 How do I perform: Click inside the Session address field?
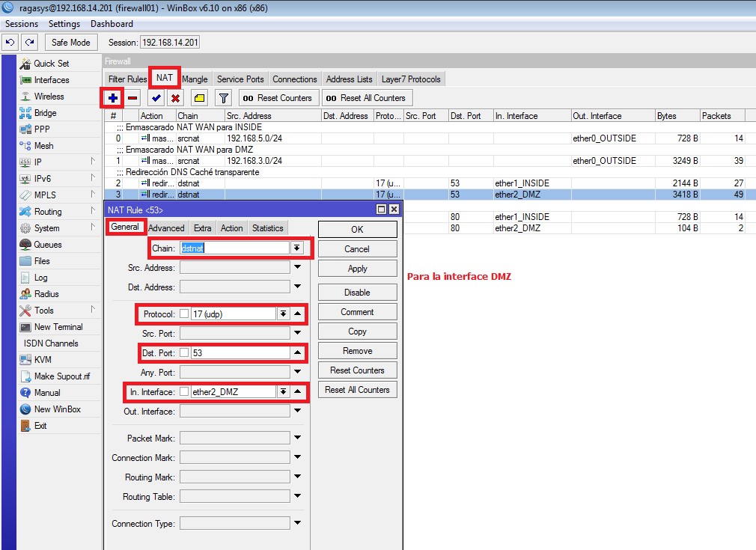[x=168, y=41]
